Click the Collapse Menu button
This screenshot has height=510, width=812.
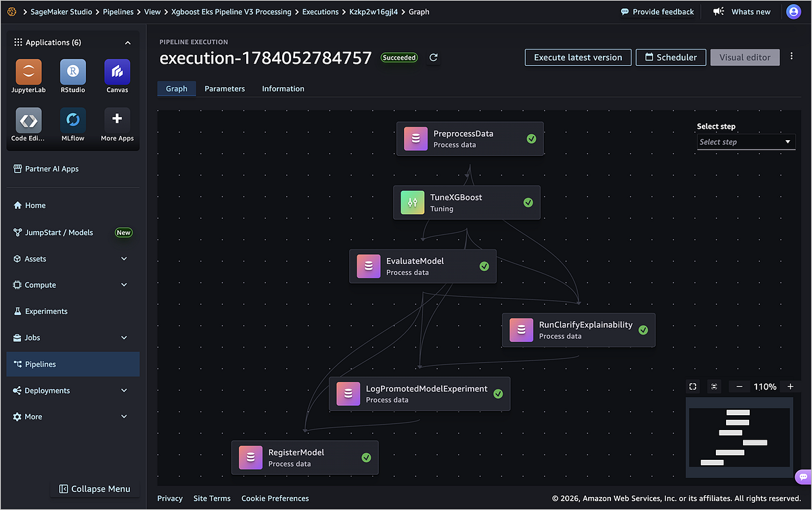(x=95, y=488)
